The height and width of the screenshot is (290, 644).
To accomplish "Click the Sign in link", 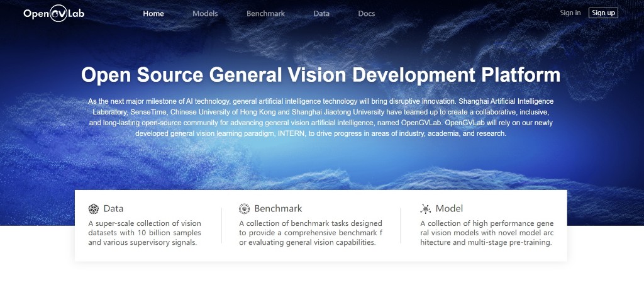I will click(570, 13).
